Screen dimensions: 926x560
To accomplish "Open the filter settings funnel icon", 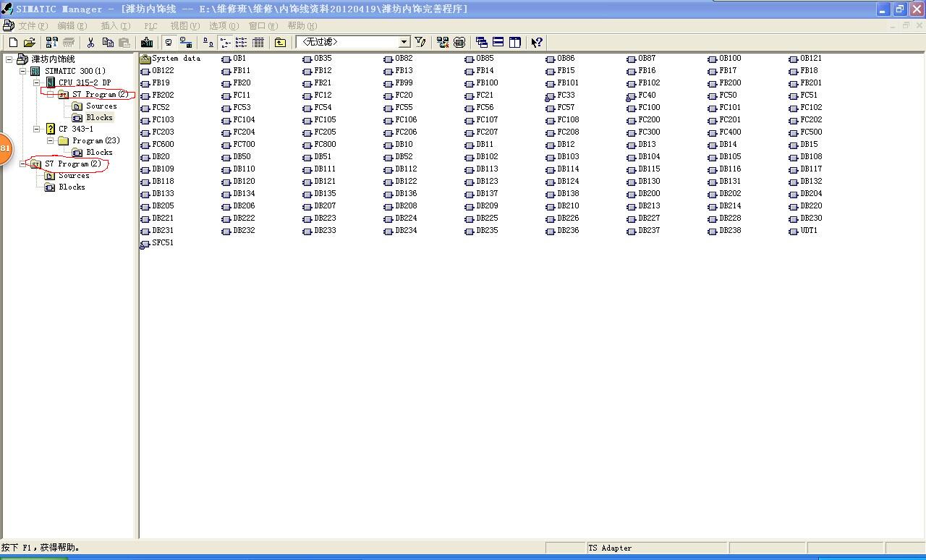I will (x=420, y=43).
